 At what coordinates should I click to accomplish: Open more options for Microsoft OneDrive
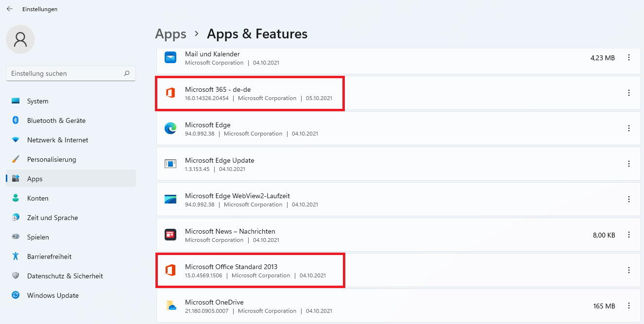click(x=629, y=306)
